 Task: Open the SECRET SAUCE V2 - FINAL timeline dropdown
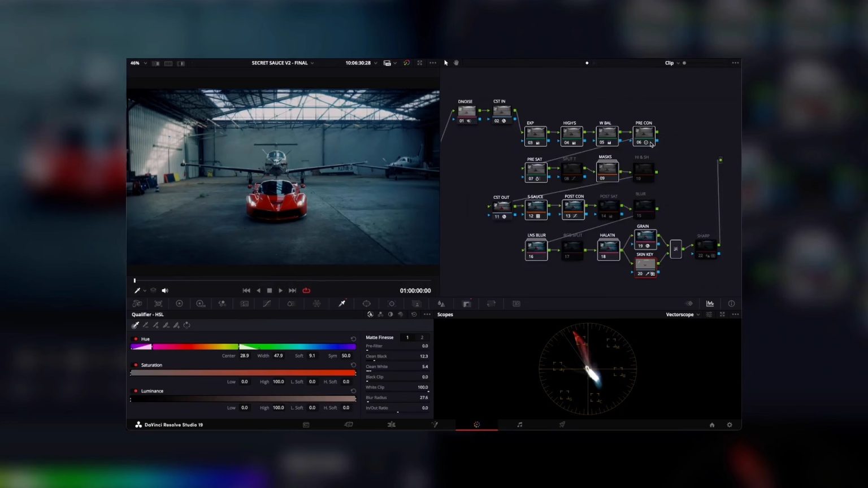click(x=283, y=63)
